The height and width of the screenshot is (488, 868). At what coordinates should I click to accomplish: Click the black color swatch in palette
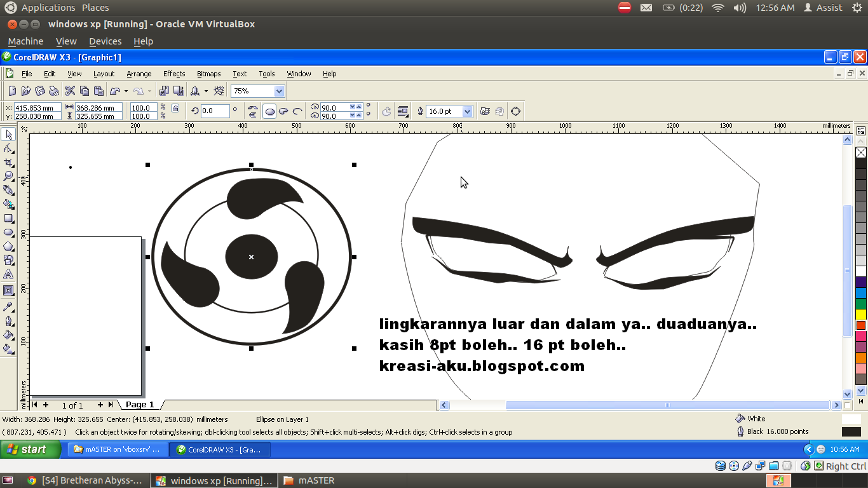click(x=861, y=164)
